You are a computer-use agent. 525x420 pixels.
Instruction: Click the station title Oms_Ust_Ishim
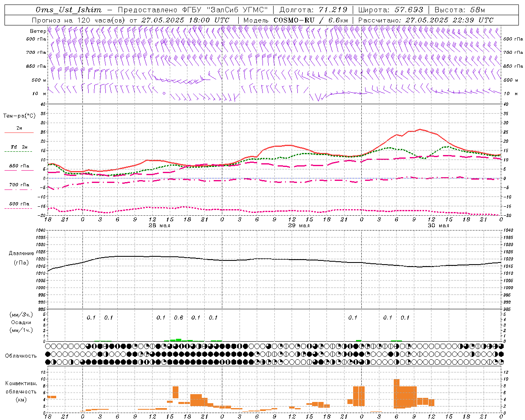click(x=68, y=10)
